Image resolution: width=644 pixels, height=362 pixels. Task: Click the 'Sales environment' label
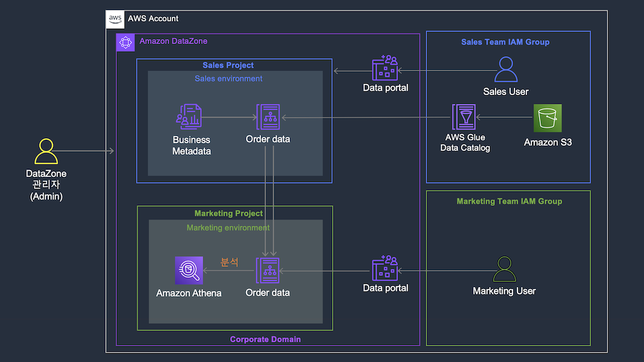tap(228, 79)
